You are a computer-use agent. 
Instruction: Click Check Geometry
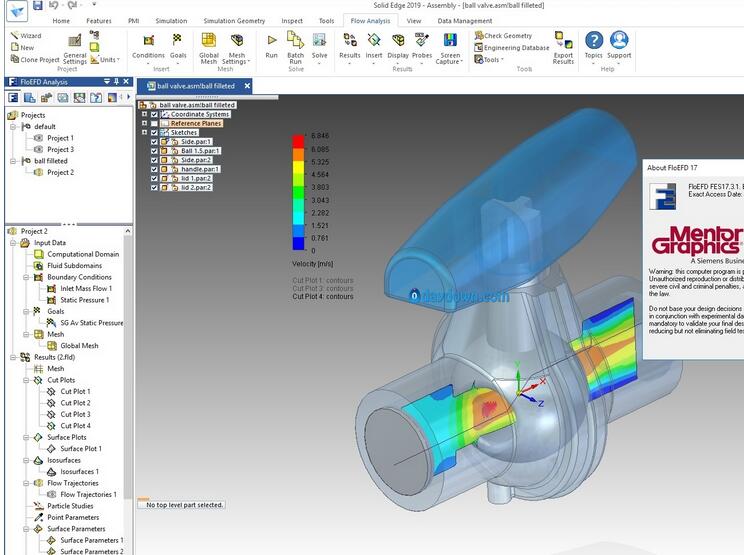coord(503,36)
